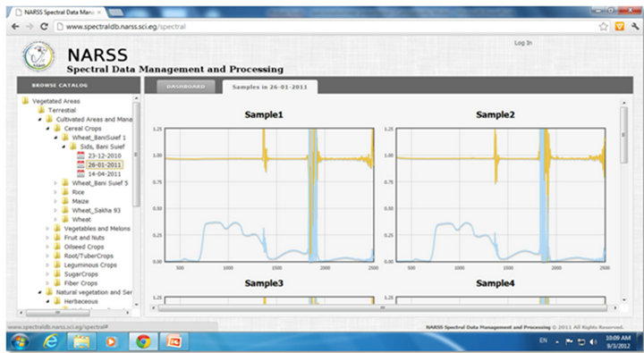Click the browser reload icon
Screen dimensions: 644x353
click(x=44, y=27)
